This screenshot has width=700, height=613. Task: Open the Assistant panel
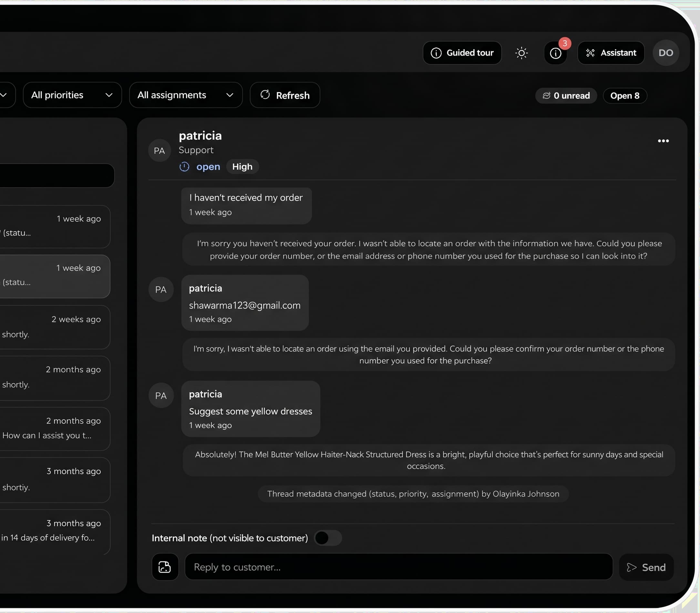611,53
